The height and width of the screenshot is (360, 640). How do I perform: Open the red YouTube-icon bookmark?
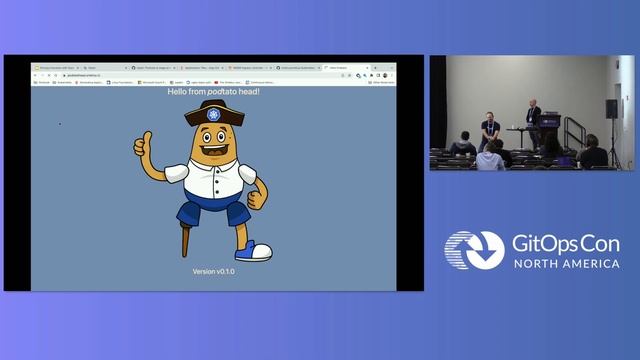(x=228, y=82)
